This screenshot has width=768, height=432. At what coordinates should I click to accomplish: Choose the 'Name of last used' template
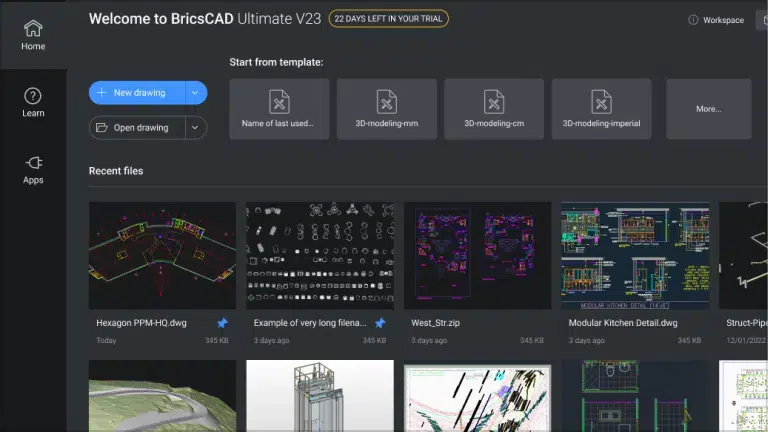pos(279,109)
